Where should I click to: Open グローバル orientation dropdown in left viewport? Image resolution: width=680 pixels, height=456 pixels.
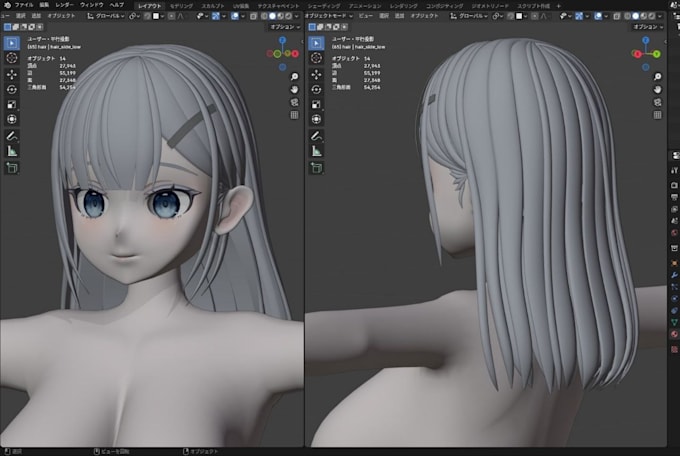(x=106, y=16)
